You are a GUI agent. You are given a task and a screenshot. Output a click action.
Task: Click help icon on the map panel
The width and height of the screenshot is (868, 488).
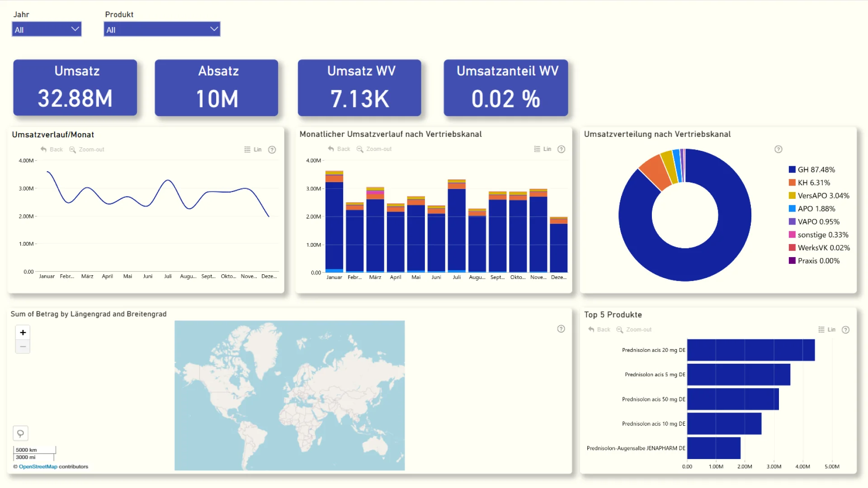pos(561,329)
